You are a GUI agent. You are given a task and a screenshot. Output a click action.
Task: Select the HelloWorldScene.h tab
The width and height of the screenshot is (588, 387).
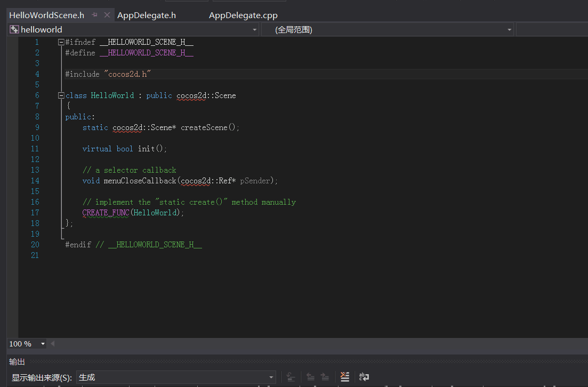pyautogui.click(x=46, y=15)
